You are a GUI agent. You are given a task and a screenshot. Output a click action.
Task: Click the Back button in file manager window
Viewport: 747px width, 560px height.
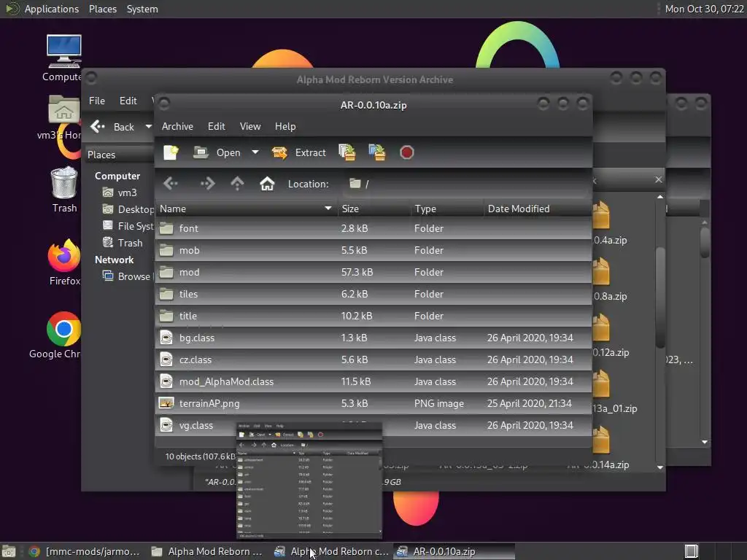point(112,127)
